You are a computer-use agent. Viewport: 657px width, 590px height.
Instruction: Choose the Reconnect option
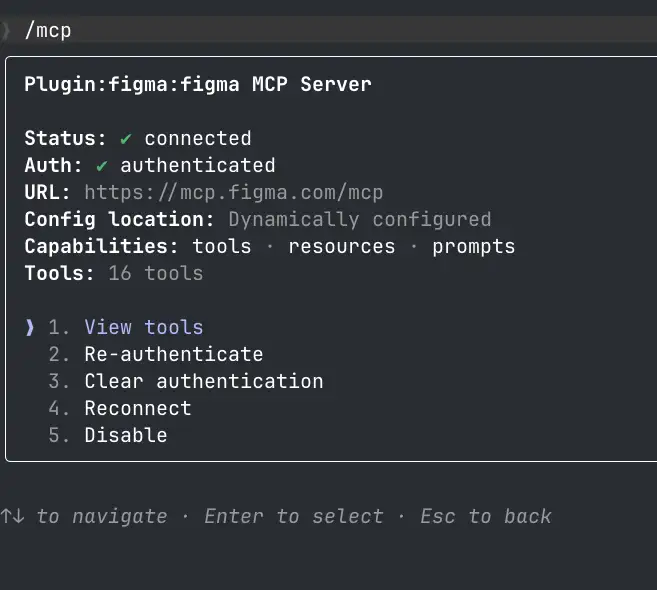137,408
